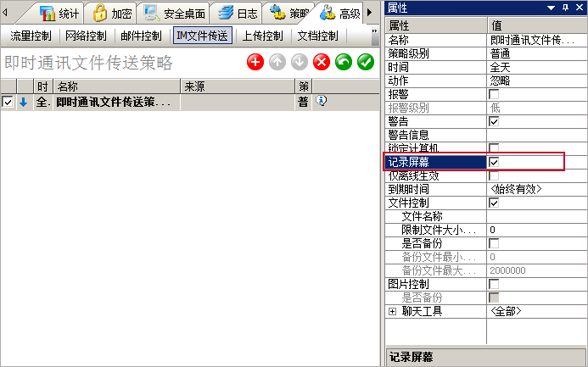Uncheck the 文件控制 checkbox
Screen dimensions: 588x367
494,203
